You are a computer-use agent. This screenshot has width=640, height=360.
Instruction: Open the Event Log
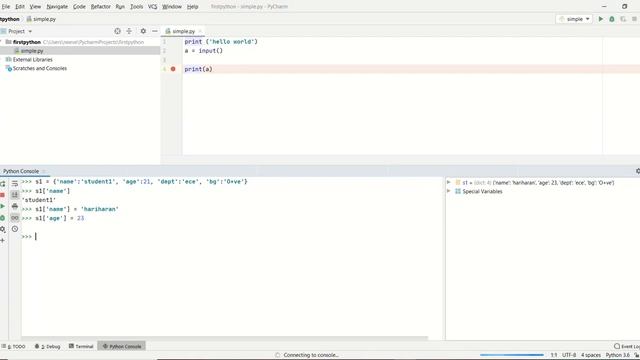tap(627, 346)
